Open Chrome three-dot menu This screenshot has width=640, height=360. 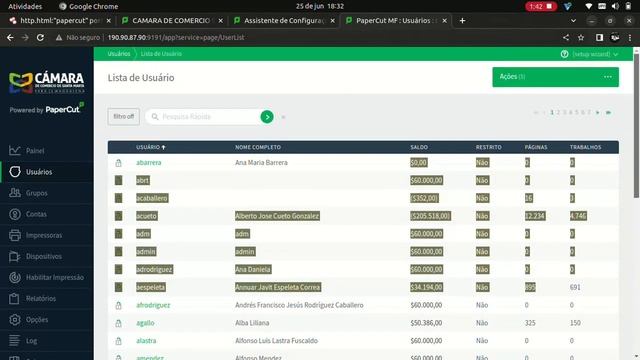[x=630, y=38]
